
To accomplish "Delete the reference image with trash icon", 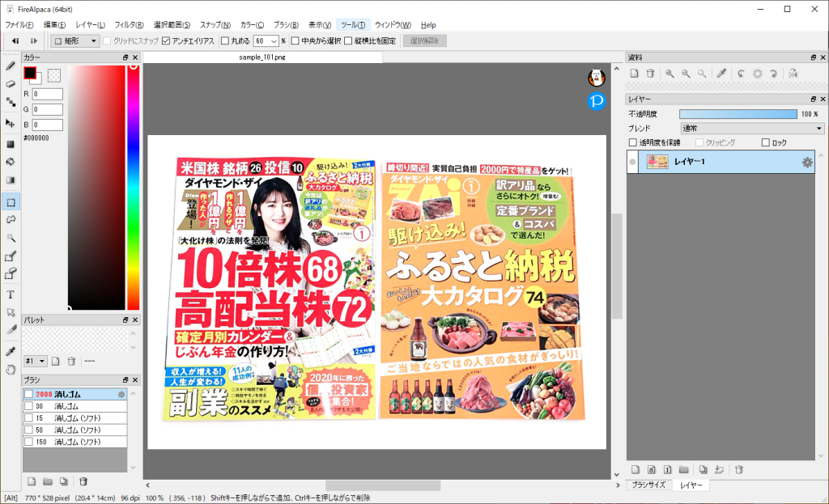I will pos(650,74).
